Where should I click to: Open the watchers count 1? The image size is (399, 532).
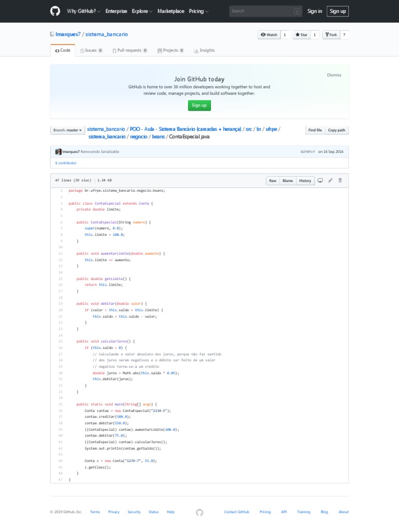(285, 35)
